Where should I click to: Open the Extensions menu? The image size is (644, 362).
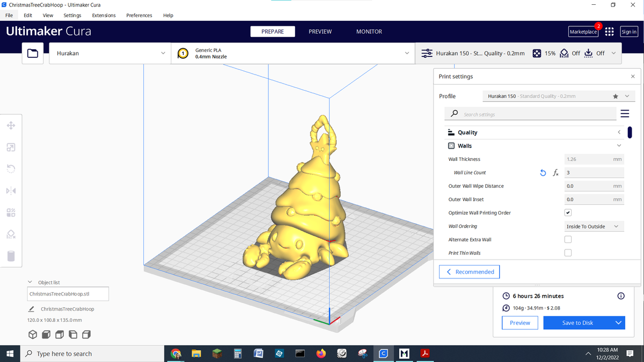(x=103, y=15)
